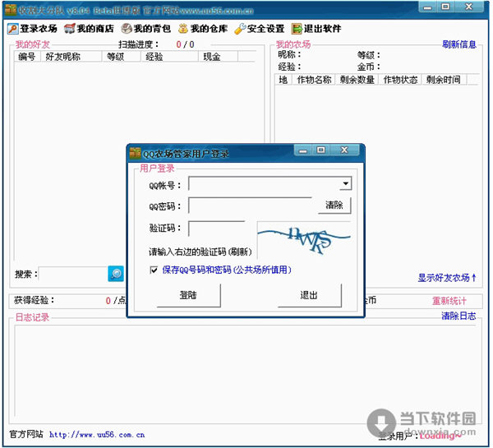Sort friends by 经验 column header

pyautogui.click(x=169, y=57)
